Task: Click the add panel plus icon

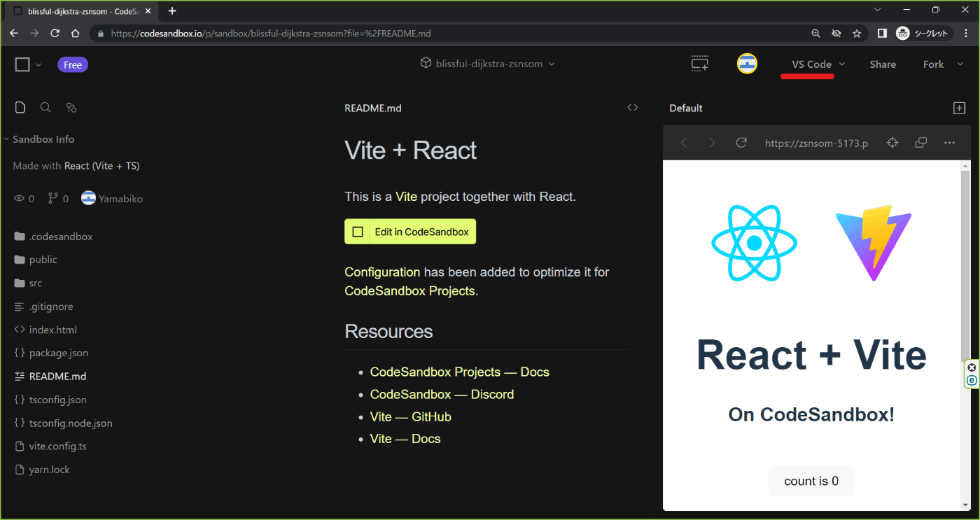Action: pos(959,108)
